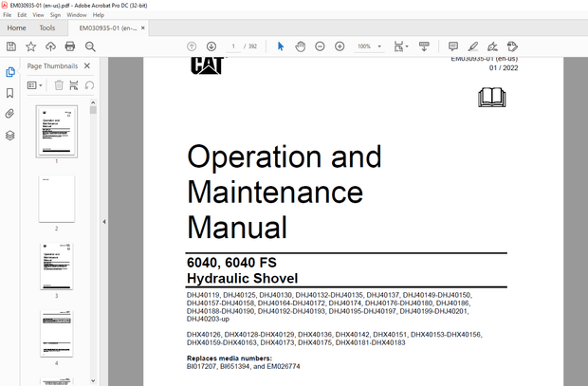The width and height of the screenshot is (588, 386).
Task: Zoom in with plus icon
Action: click(340, 46)
